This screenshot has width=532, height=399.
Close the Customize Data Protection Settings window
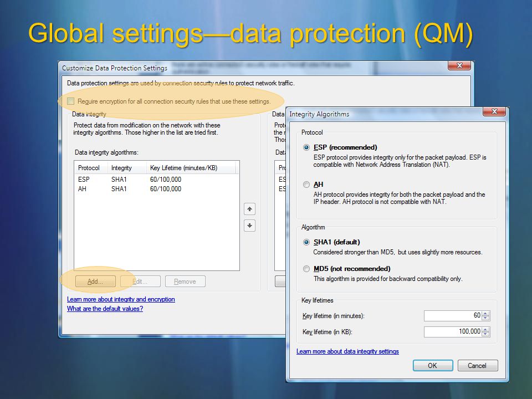(459, 65)
